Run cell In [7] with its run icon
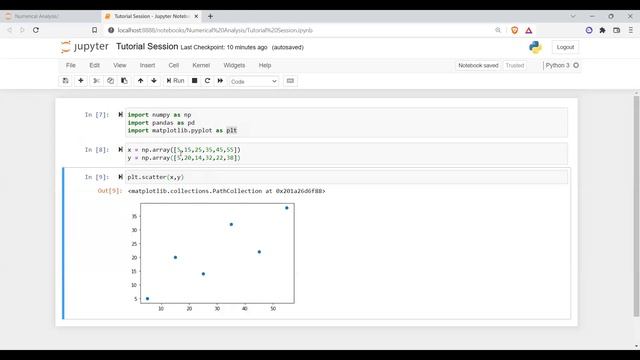This screenshot has width=640, height=360. click(120, 115)
